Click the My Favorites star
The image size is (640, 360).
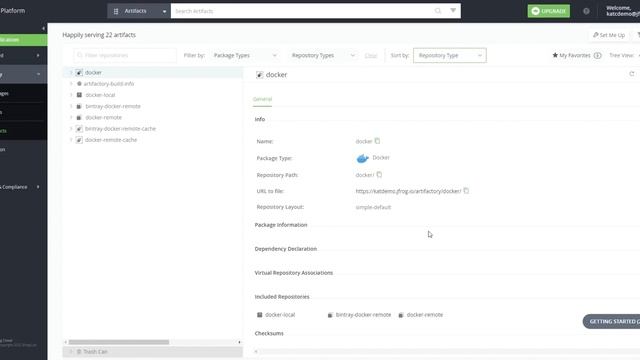click(555, 55)
